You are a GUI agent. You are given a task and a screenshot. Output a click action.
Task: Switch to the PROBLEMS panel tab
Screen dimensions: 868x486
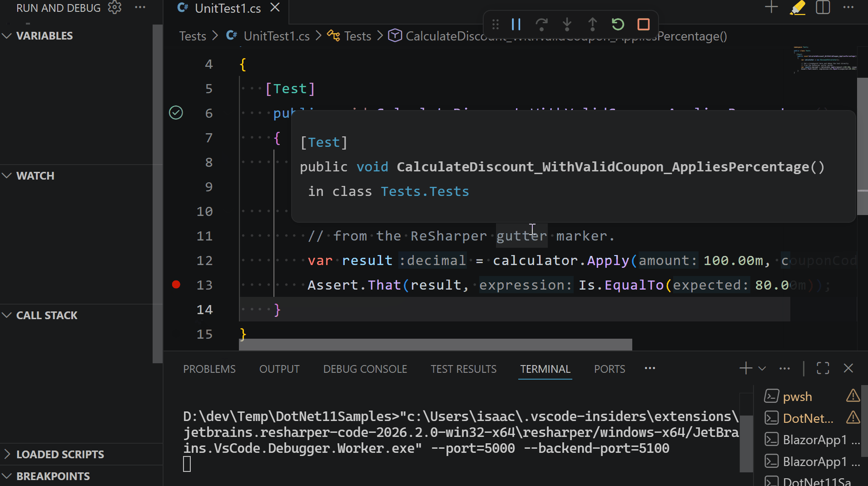(209, 369)
